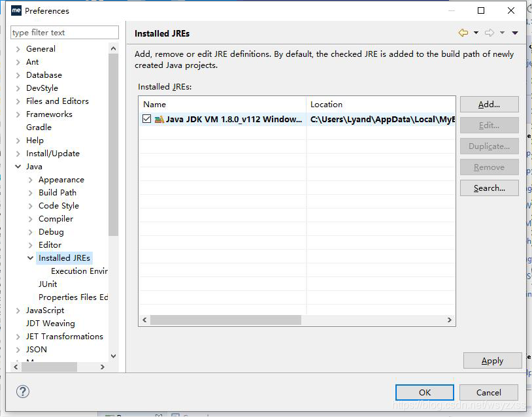
Task: Select JUnit in the preferences tree
Action: (x=48, y=284)
